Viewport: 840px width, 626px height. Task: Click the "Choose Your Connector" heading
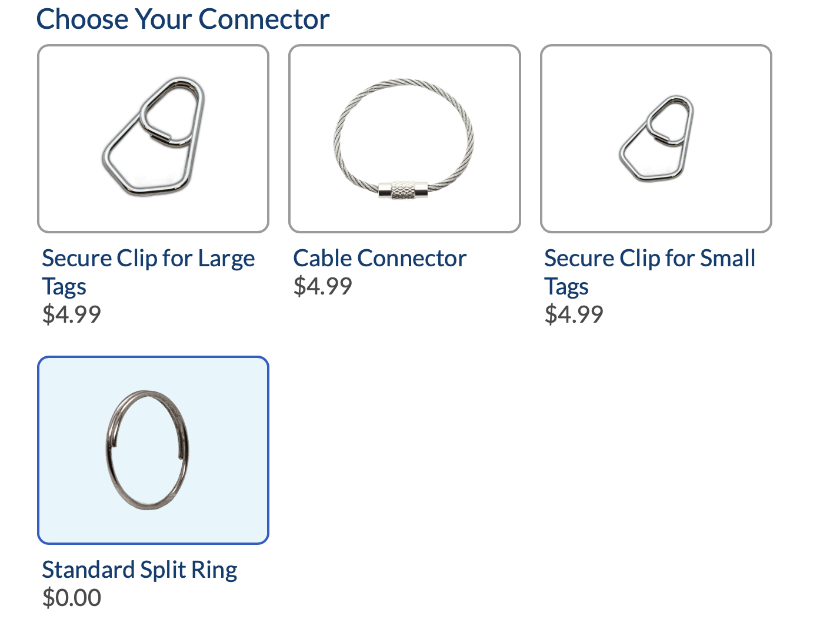point(183,19)
